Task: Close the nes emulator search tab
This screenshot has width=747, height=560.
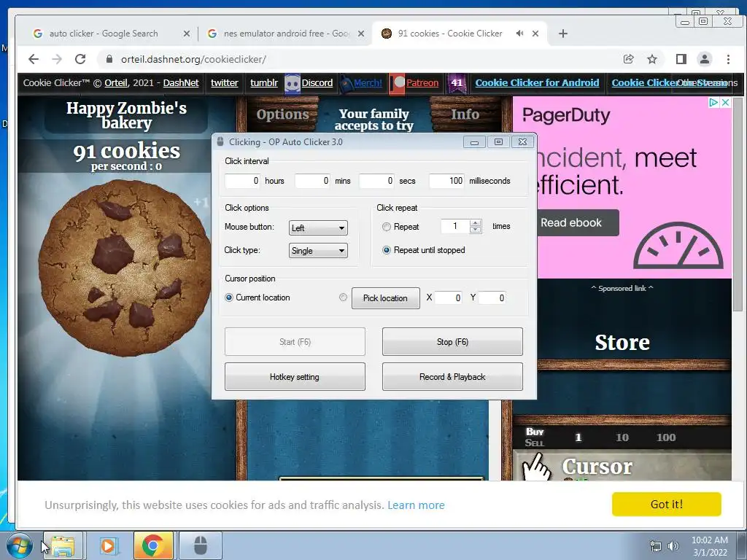Action: 361,34
